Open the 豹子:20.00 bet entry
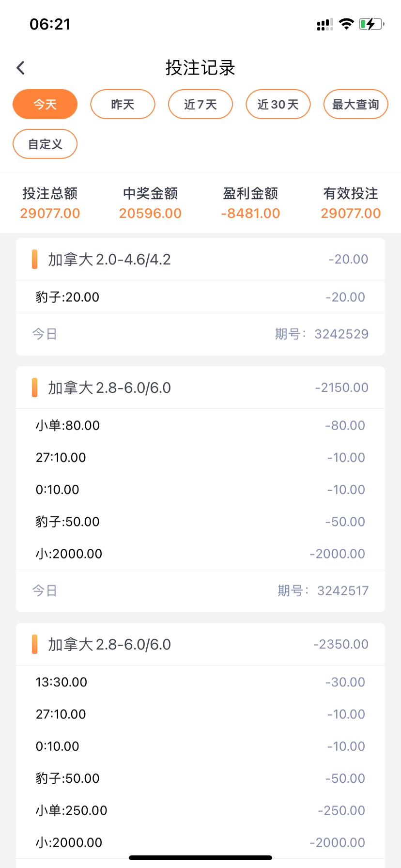 (x=67, y=297)
